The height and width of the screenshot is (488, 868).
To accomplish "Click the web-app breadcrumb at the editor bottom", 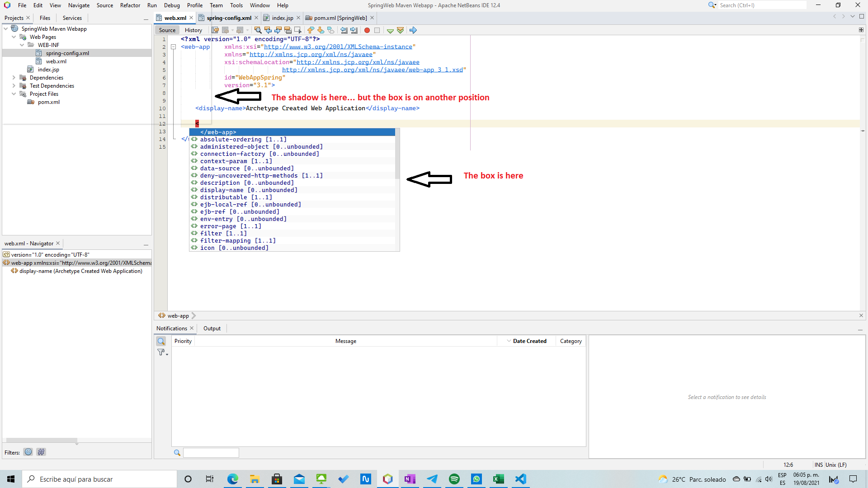I will tap(177, 315).
